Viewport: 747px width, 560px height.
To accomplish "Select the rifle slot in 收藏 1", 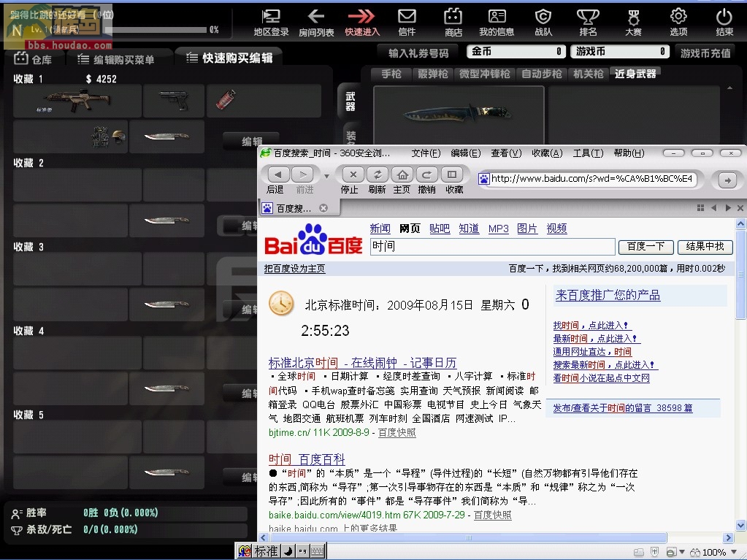I will [77, 101].
